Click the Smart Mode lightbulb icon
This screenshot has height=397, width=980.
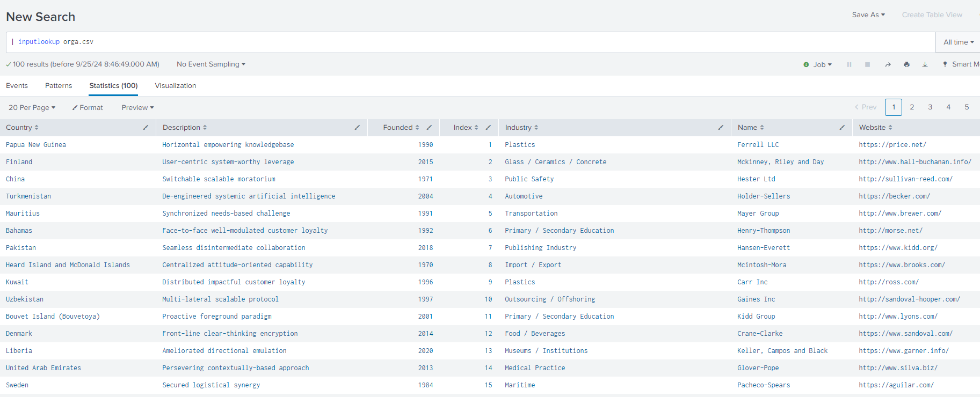pyautogui.click(x=945, y=64)
